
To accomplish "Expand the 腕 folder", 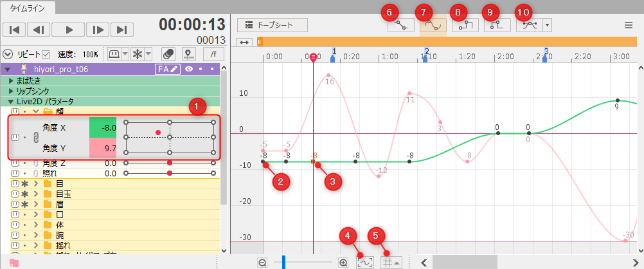I will click(x=36, y=236).
